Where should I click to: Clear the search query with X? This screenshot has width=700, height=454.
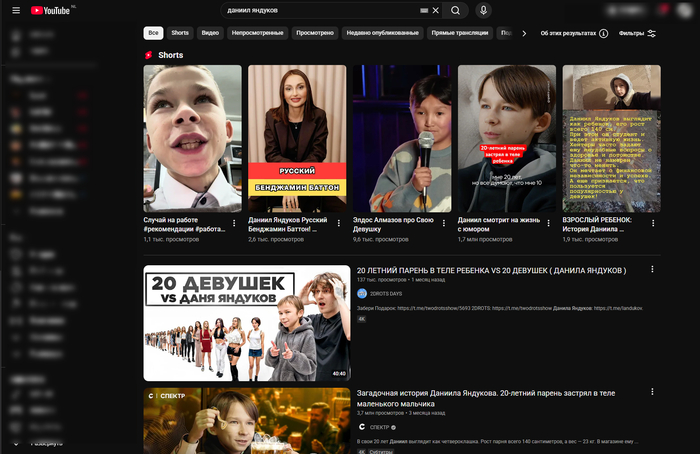pyautogui.click(x=436, y=10)
